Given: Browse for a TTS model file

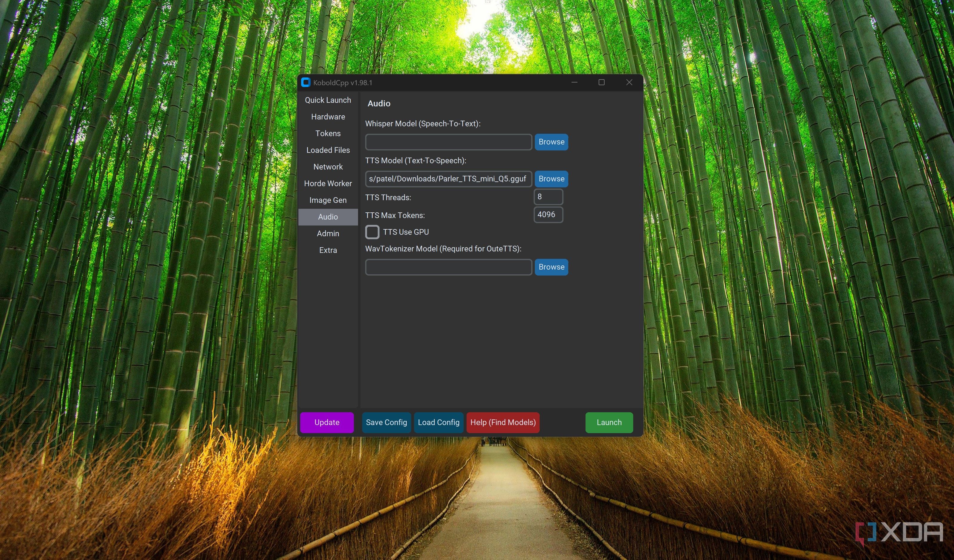Looking at the screenshot, I should 551,179.
